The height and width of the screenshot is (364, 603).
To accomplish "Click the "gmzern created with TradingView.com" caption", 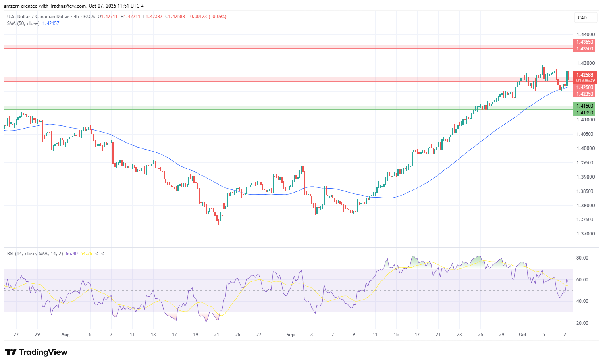I will 45,6.
